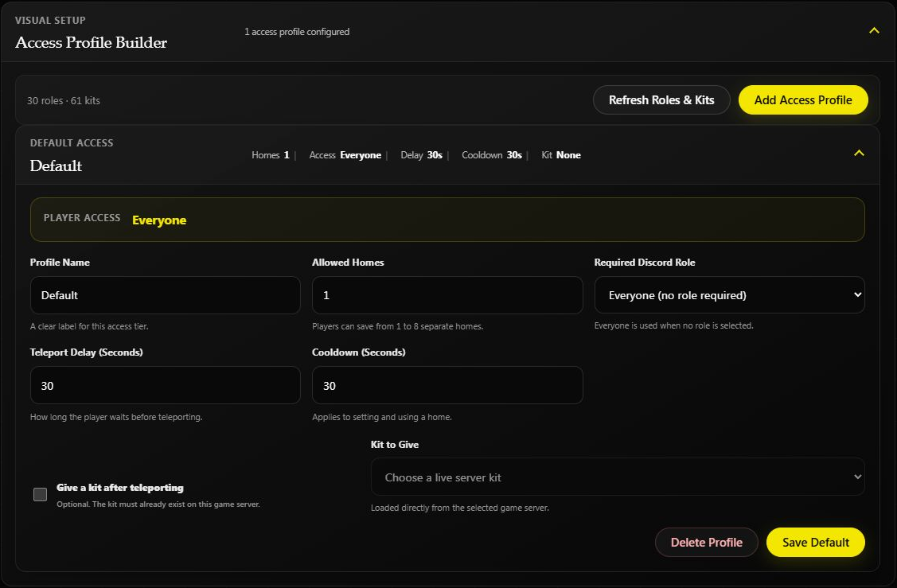
Task: Click the '30 roles · 61 kits' text
Action: (x=64, y=101)
